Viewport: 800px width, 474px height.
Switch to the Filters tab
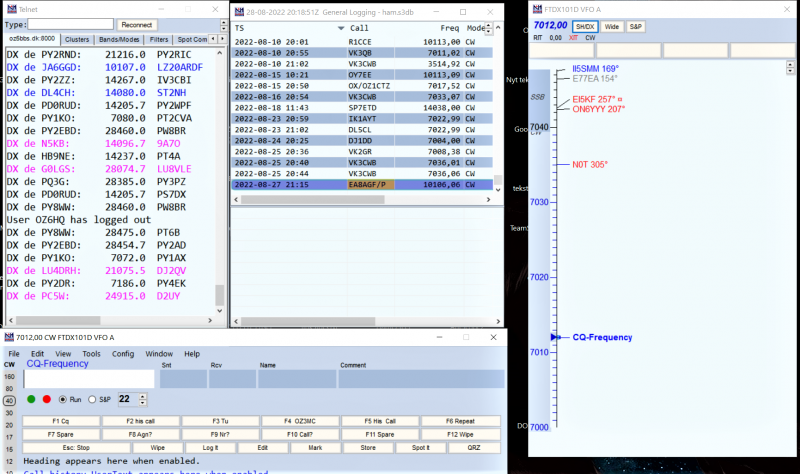pyautogui.click(x=159, y=39)
